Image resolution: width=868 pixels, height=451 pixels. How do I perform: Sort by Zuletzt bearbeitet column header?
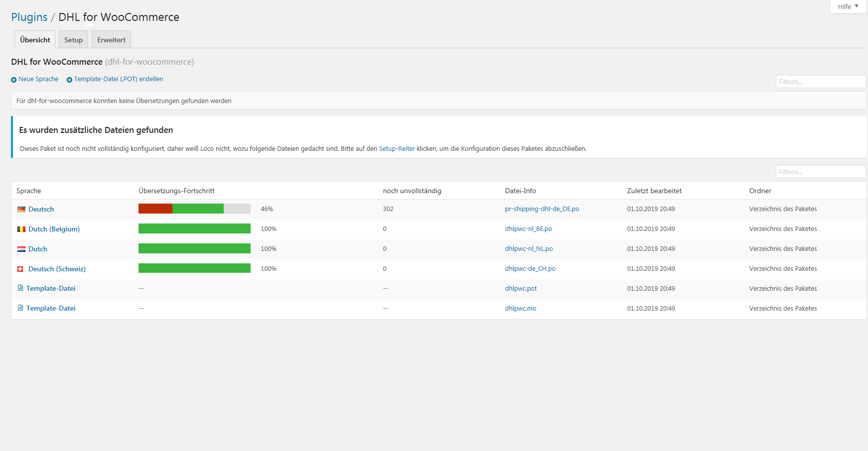tap(654, 191)
